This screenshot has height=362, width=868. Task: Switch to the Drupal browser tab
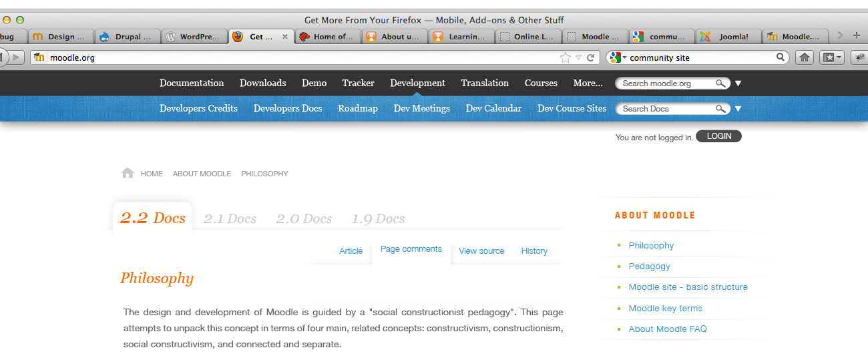click(127, 37)
